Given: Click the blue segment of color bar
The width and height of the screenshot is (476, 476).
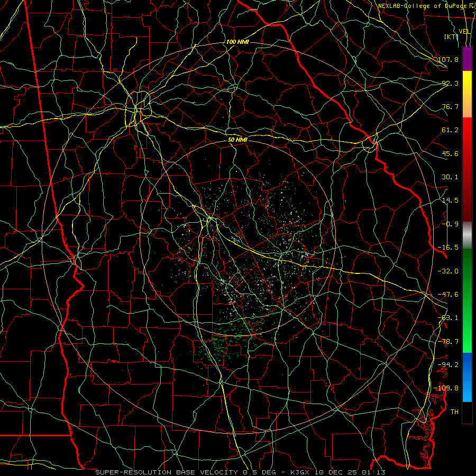Looking at the screenshot, I should (x=467, y=377).
